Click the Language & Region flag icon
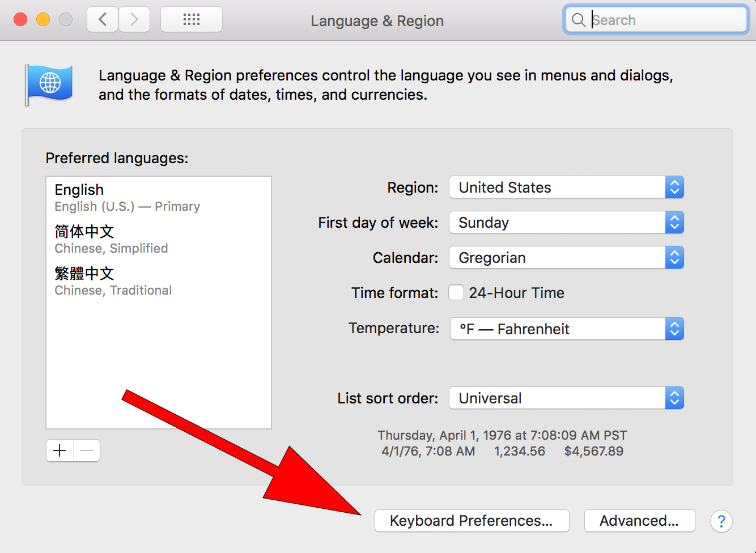 tap(49, 84)
